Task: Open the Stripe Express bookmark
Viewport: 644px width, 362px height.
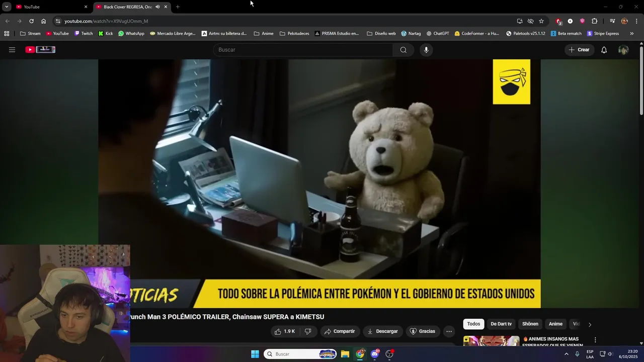Action: click(x=603, y=34)
